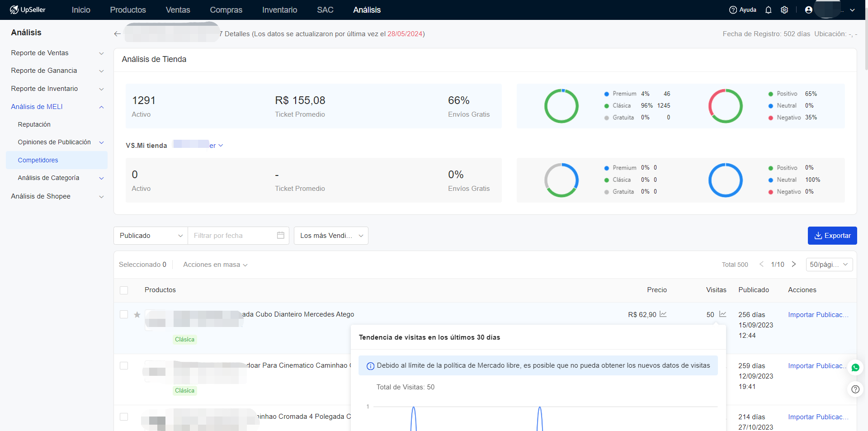Open the Ventas menu

[x=178, y=10]
